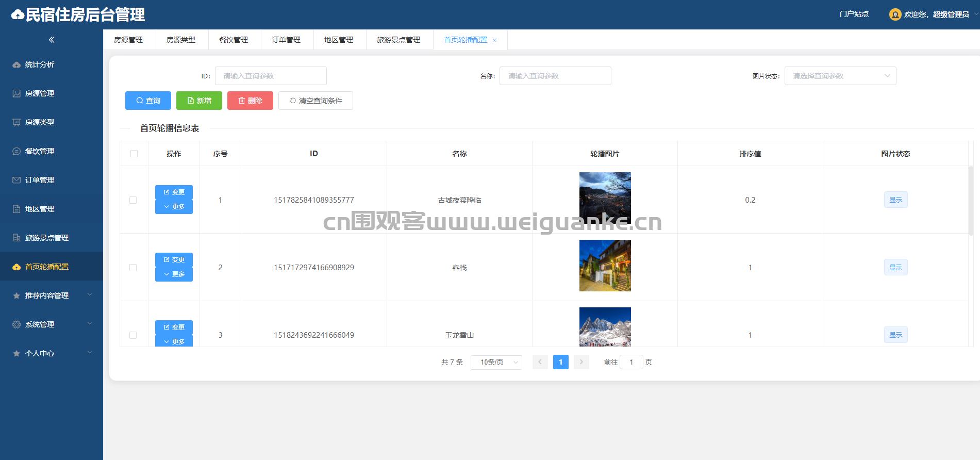Click the ID query input field
Viewport: 980px width, 460px height.
pyautogui.click(x=271, y=76)
